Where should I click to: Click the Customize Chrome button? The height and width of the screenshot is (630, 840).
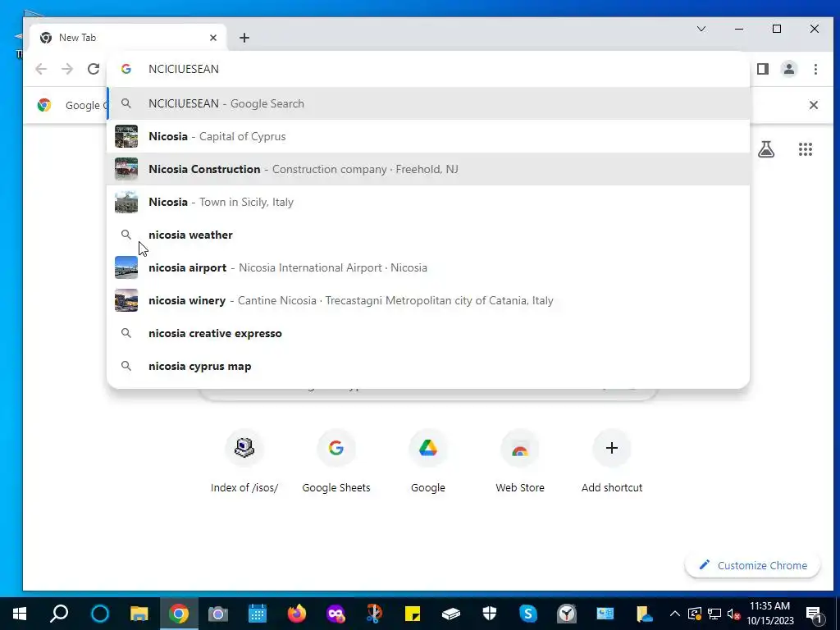click(753, 565)
